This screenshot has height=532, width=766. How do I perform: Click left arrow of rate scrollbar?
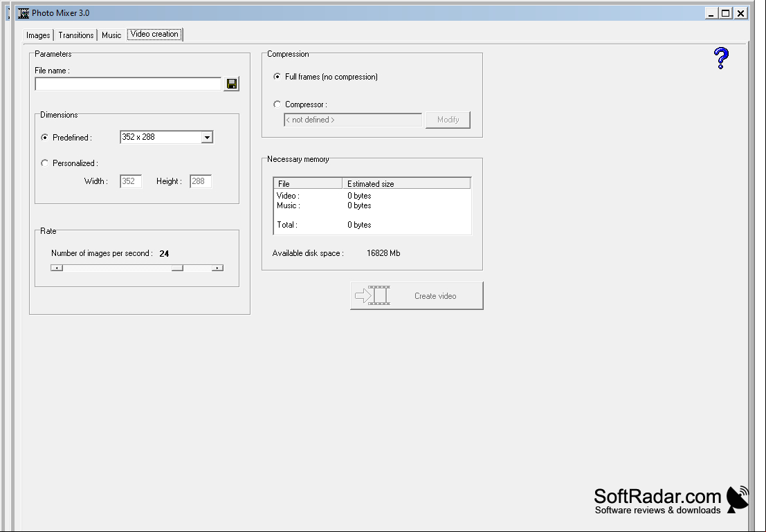[57, 268]
